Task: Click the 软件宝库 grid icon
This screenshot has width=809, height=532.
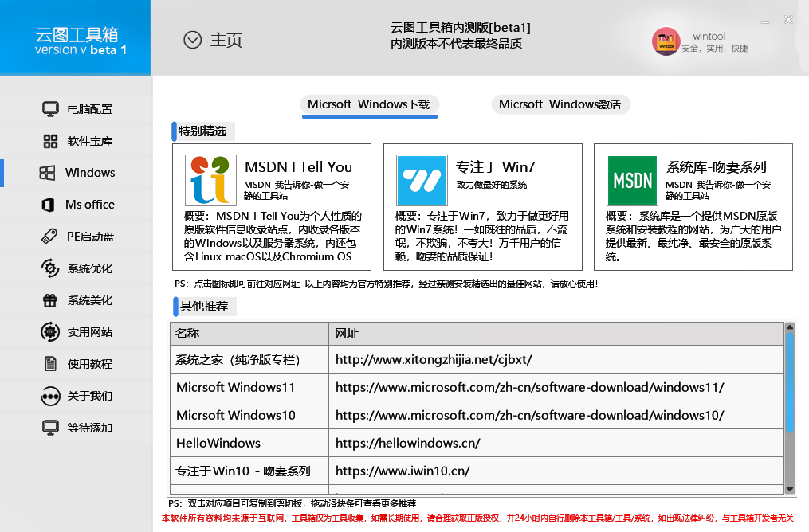Action: coord(50,141)
